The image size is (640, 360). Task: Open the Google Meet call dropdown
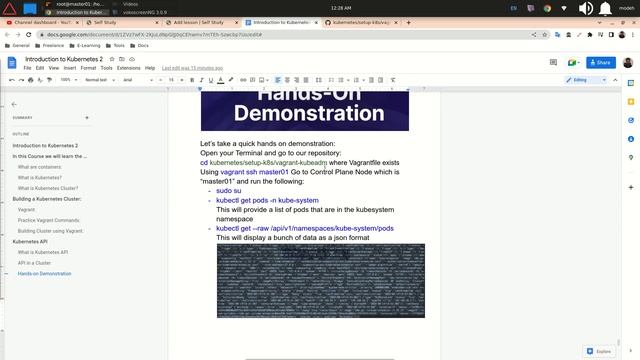pos(574,62)
